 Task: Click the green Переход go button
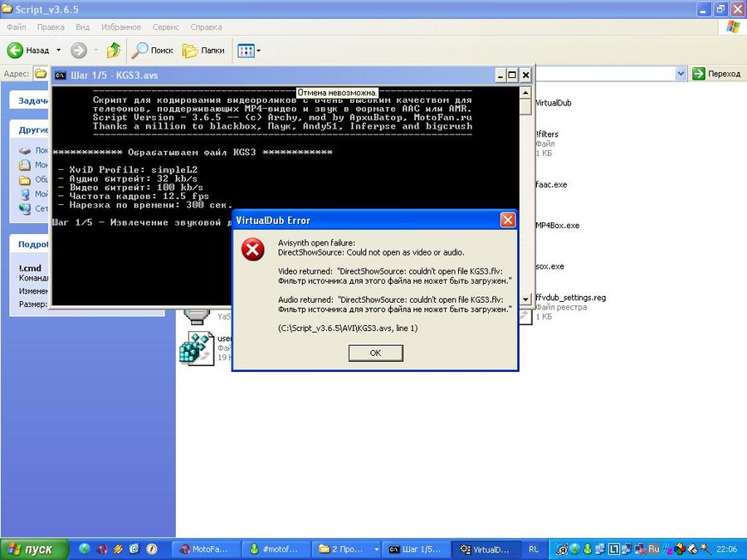click(717, 73)
